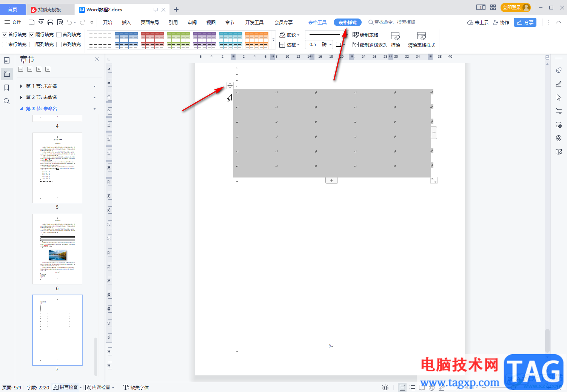This screenshot has height=392, width=567.
Task: Apply the green table style swatch
Action: [x=178, y=40]
